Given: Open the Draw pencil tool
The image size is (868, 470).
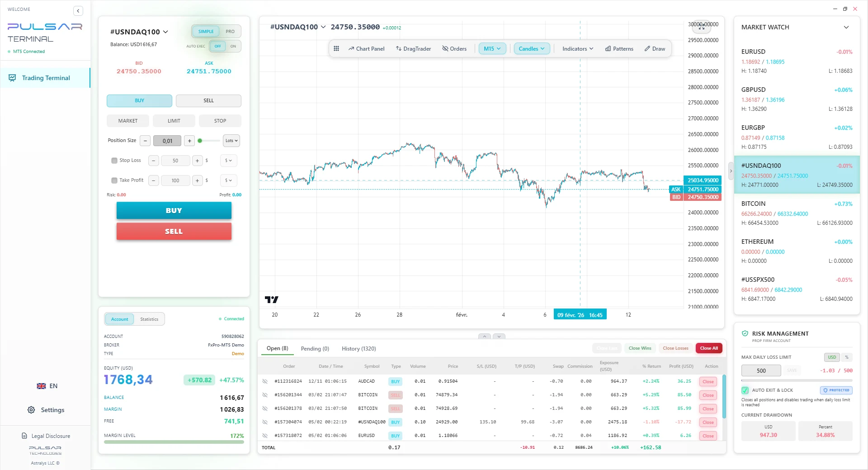Looking at the screenshot, I should (x=655, y=49).
